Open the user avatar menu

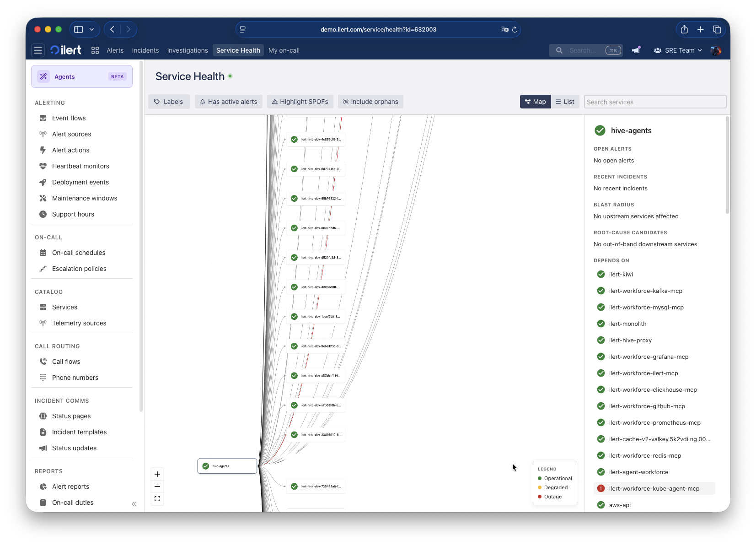716,50
